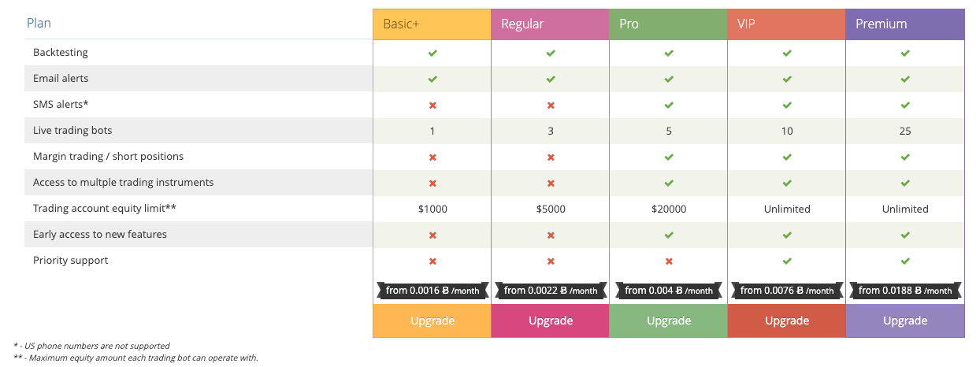Click VIP Priority support green checkmark
This screenshot has height=367, width=980.
pos(787,261)
